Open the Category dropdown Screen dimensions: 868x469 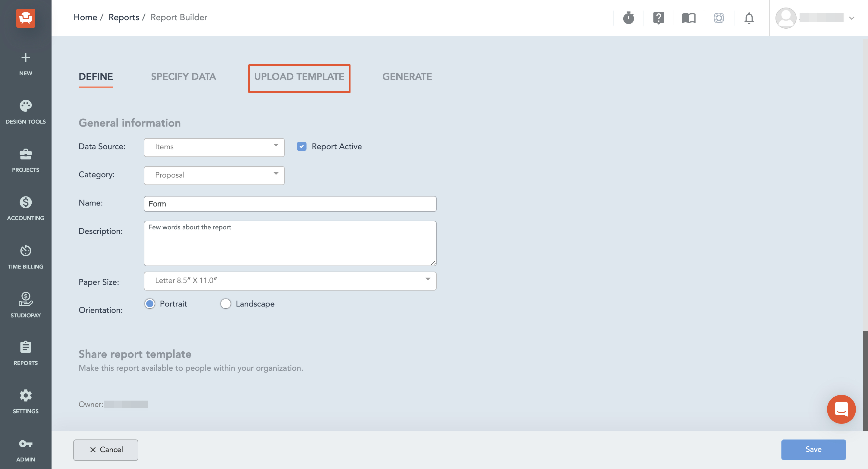tap(214, 175)
